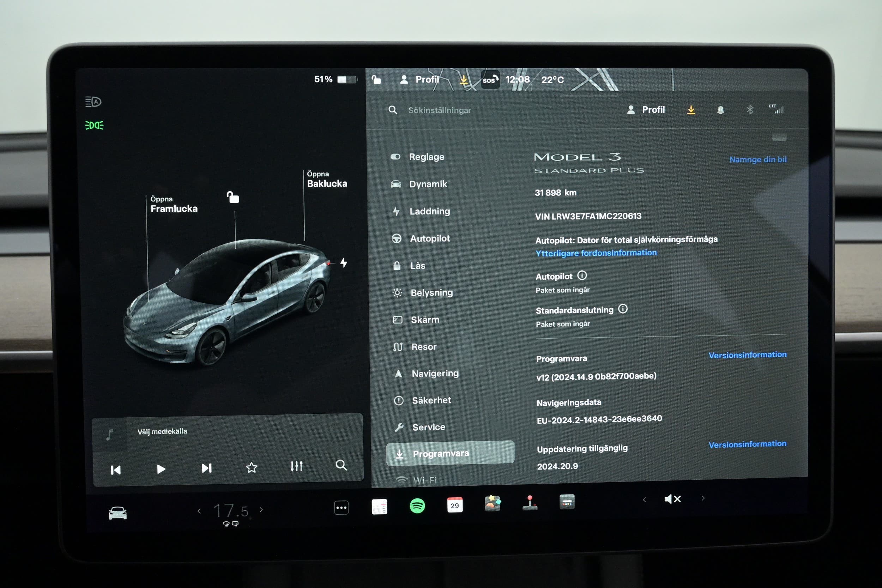
Task: Open the three-dot app launcher
Action: pos(341,508)
